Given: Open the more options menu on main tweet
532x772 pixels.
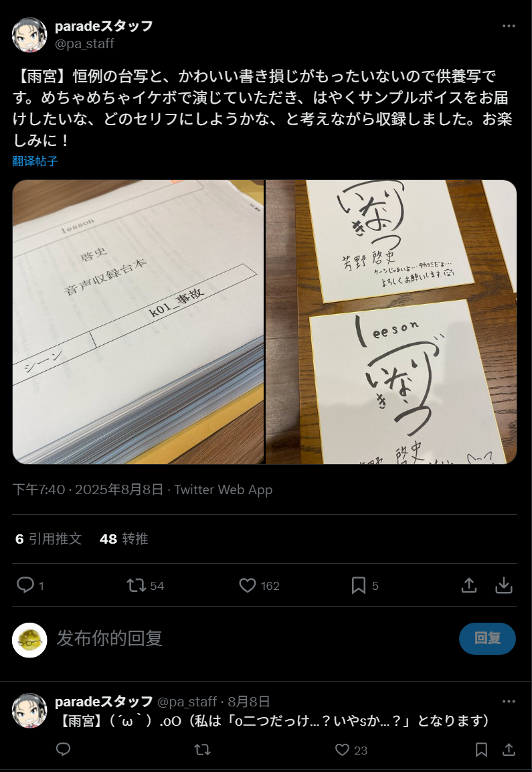Looking at the screenshot, I should pos(509,26).
